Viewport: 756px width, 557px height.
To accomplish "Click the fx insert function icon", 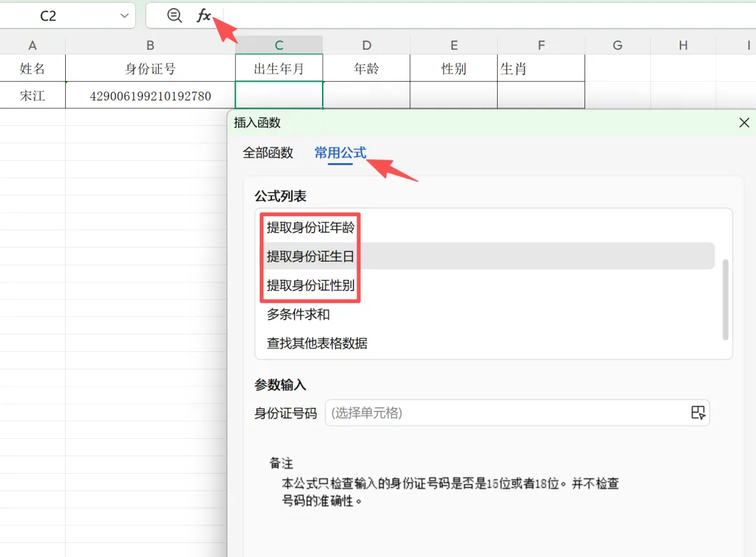I will (x=204, y=15).
